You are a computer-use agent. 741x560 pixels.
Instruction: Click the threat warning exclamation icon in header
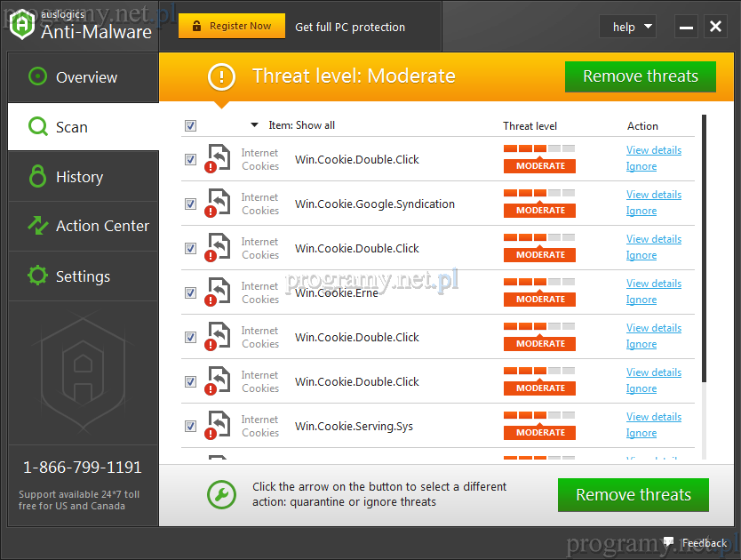coord(221,76)
